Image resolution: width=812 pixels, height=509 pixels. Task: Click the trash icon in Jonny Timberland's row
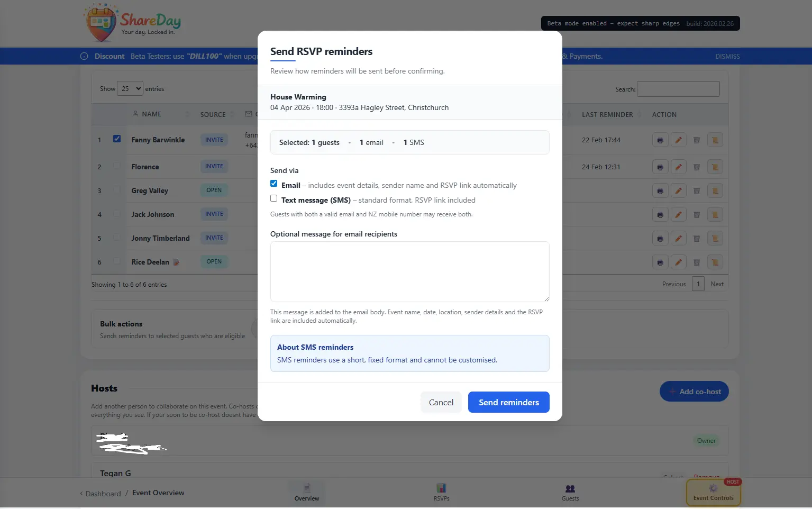tap(697, 239)
